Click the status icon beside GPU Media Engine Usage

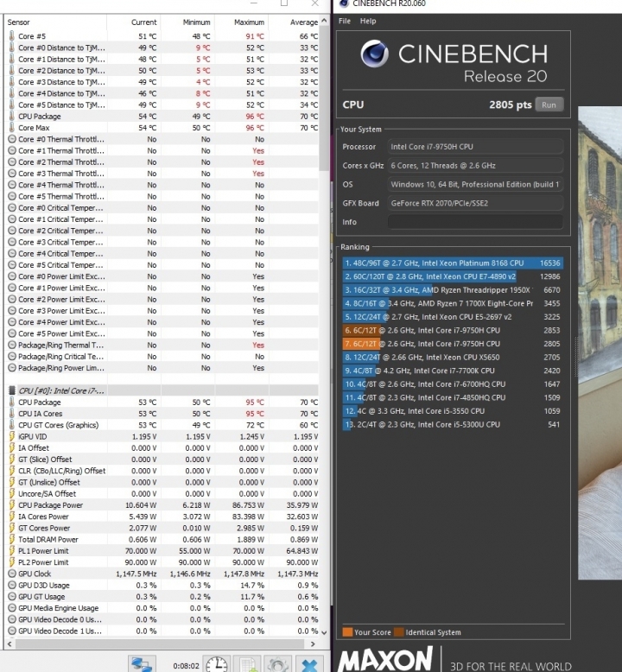click(x=12, y=608)
